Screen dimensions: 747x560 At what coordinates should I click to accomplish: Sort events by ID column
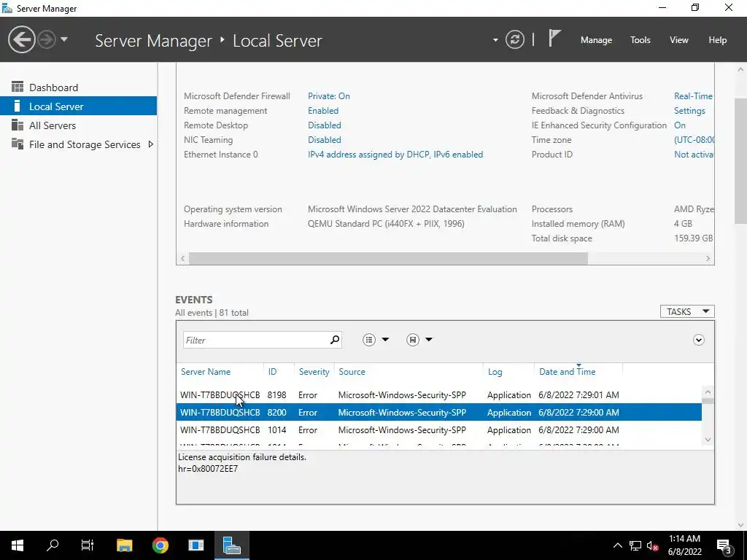pos(272,372)
